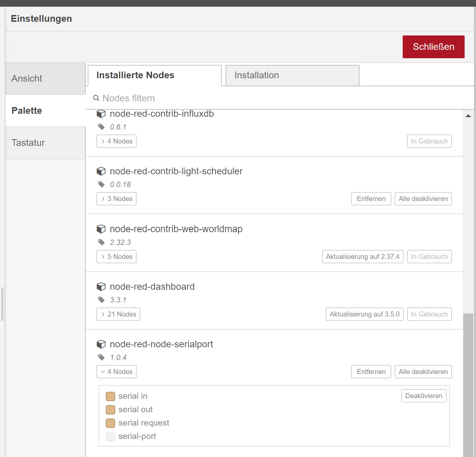Open the Ansicht settings section
This screenshot has height=457, width=476.
(x=45, y=79)
